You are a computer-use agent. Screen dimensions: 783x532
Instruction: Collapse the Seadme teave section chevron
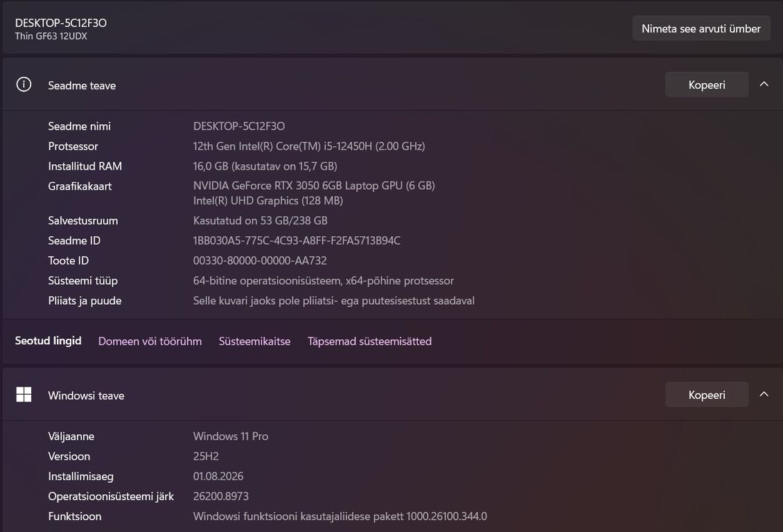tap(764, 85)
